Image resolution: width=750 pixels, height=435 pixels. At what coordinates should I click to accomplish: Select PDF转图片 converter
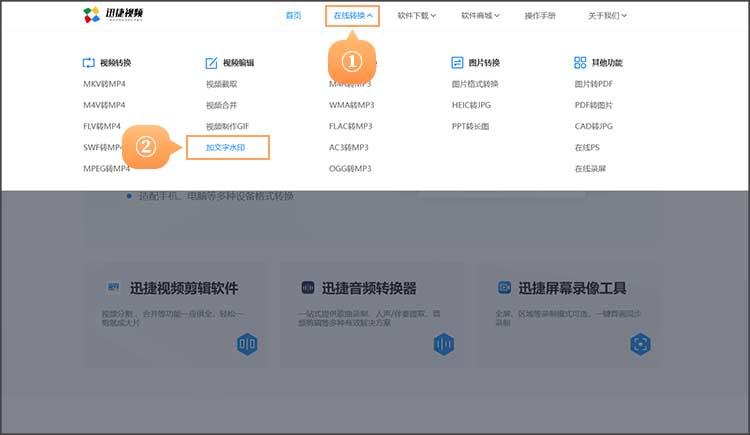(x=594, y=105)
